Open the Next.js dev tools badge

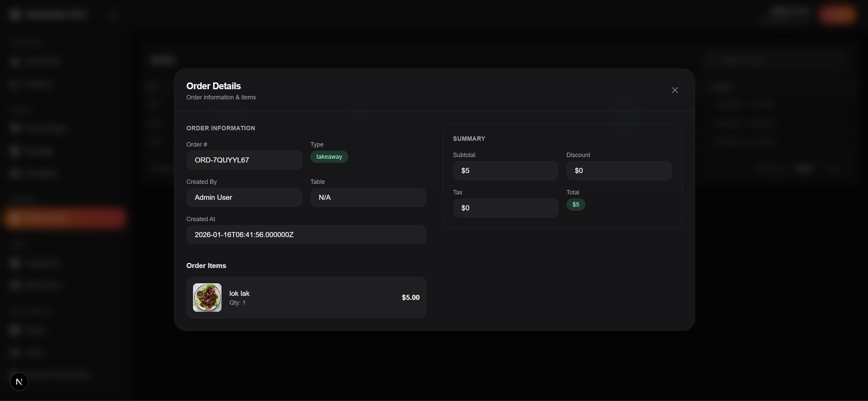tap(19, 382)
